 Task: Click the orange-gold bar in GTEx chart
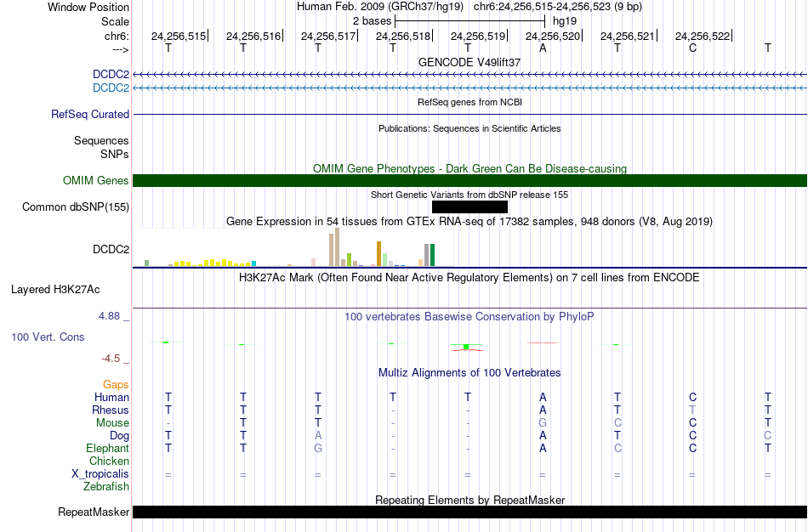click(x=378, y=254)
